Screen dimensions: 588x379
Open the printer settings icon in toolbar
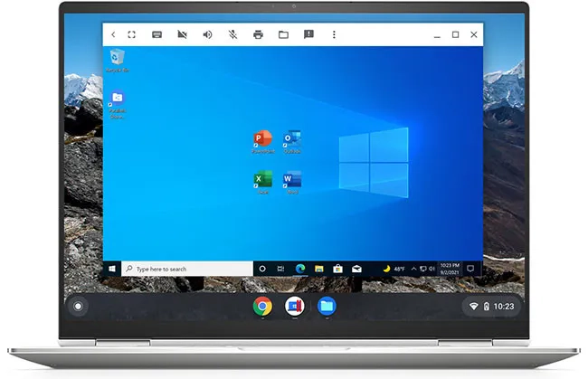(258, 34)
